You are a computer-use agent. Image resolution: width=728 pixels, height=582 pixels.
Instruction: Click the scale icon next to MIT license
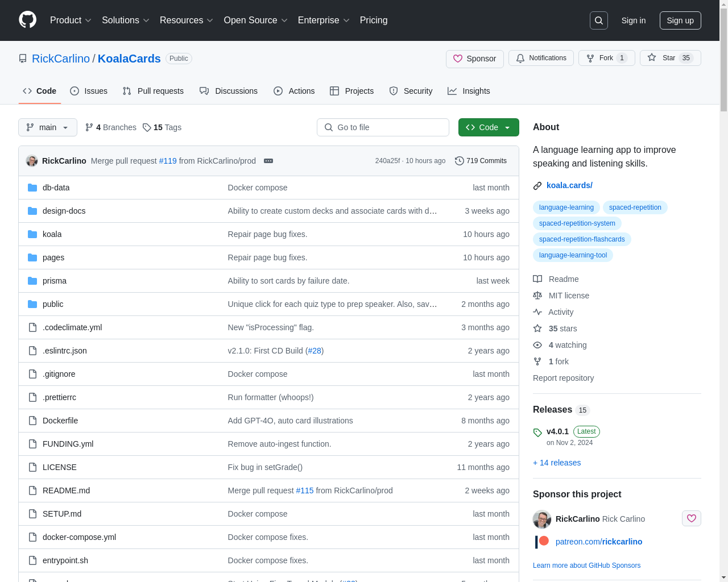[537, 296]
